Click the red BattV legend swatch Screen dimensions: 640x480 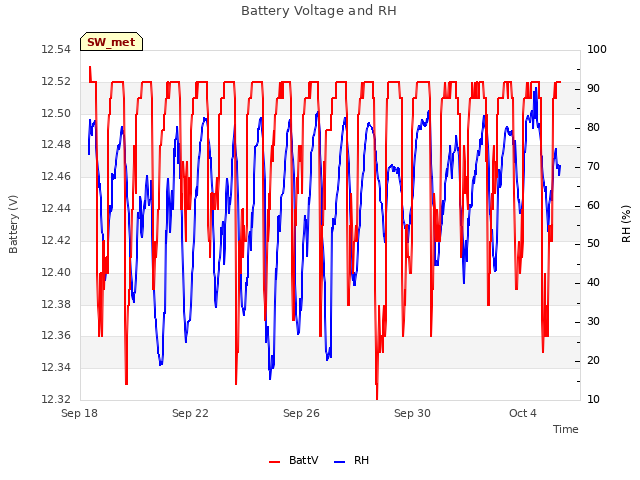click(x=274, y=462)
